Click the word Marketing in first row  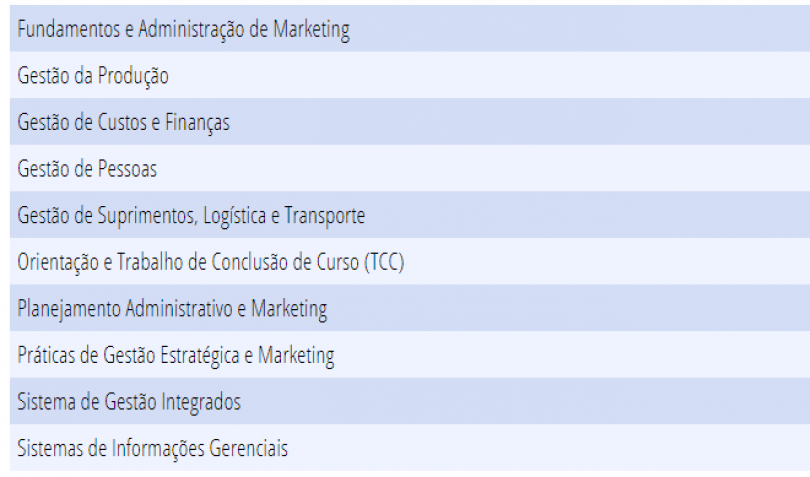(311, 30)
